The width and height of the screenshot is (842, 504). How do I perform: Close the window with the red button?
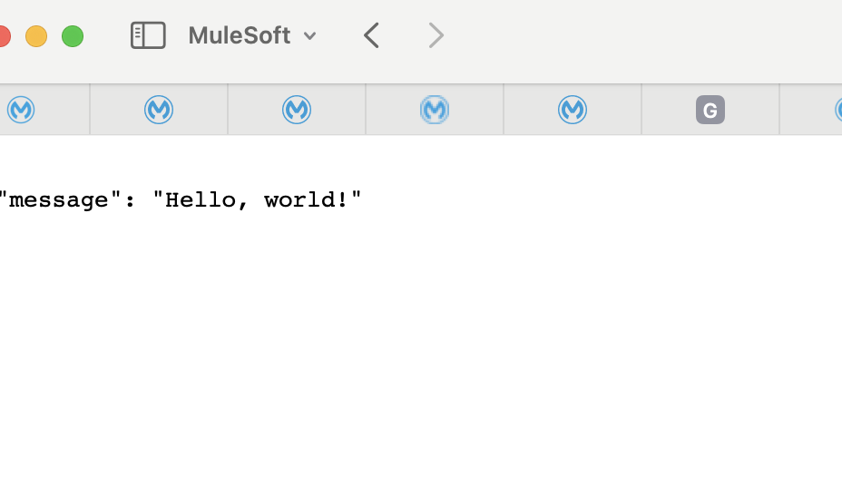pos(3,36)
